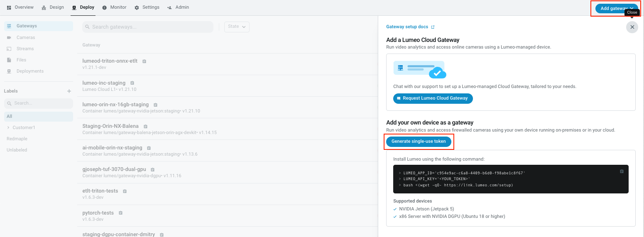Click the Streams cast icon
Image resolution: width=644 pixels, height=237 pixels.
9,49
